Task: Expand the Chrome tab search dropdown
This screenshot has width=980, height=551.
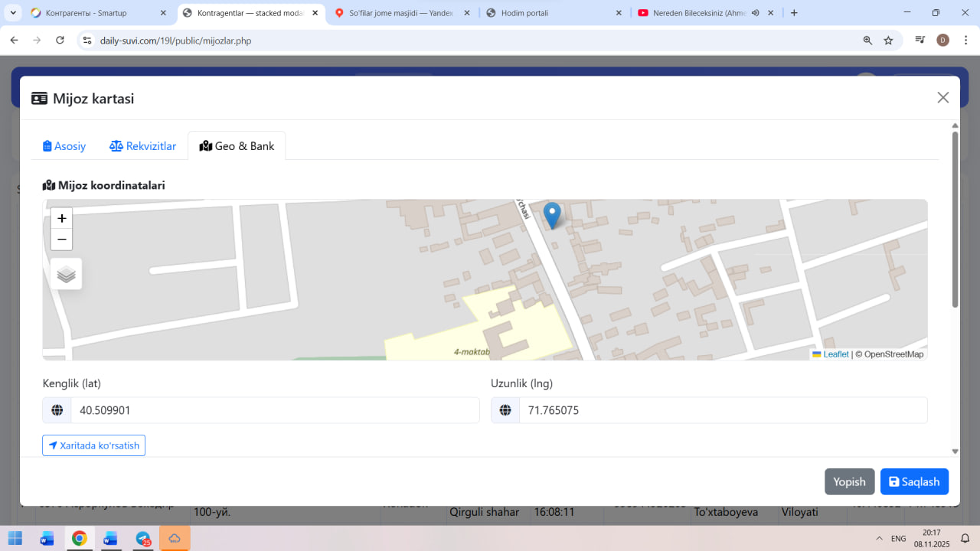Action: coord(13,13)
